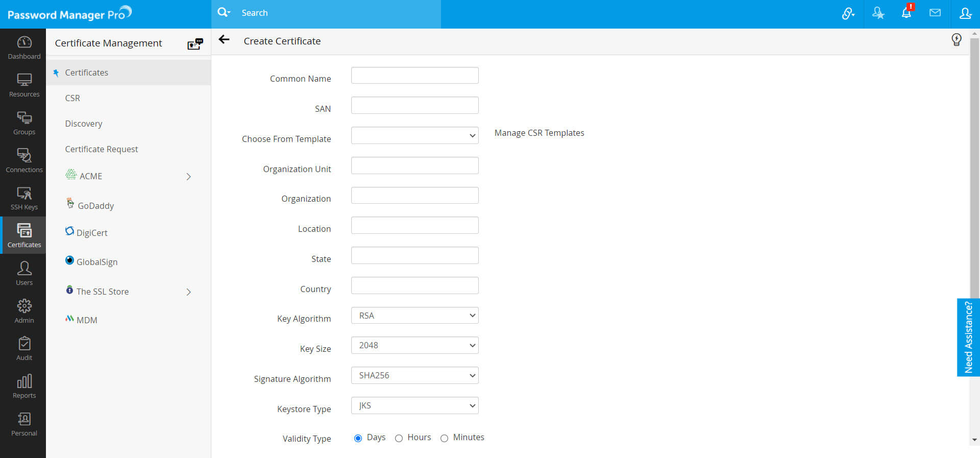Click the certificate card icon beside Certificate Management
Image resolution: width=980 pixels, height=458 pixels.
[x=195, y=44]
